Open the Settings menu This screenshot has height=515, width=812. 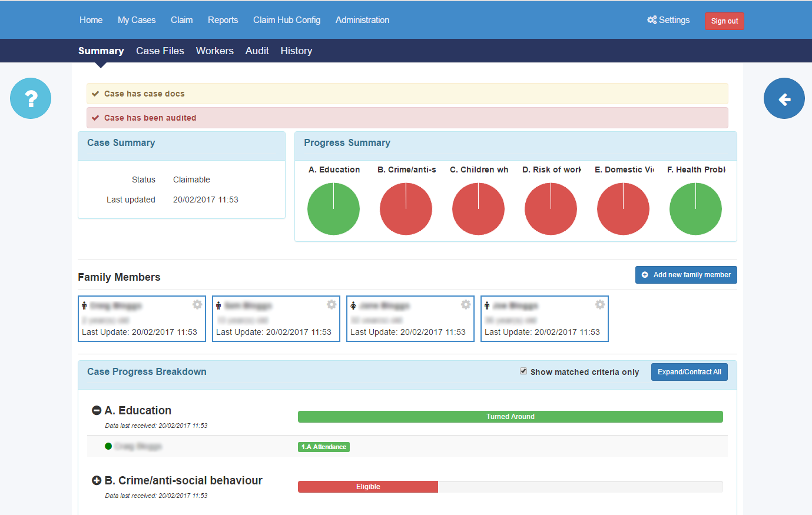668,20
